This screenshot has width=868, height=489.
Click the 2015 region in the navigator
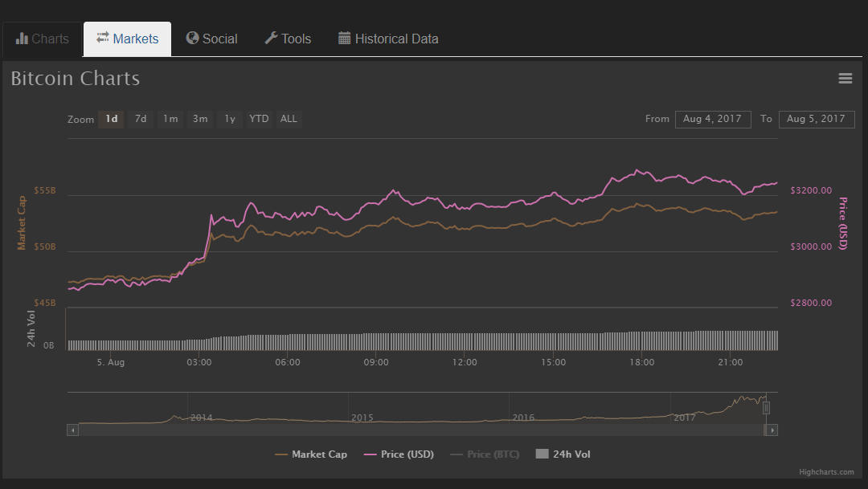(x=362, y=417)
